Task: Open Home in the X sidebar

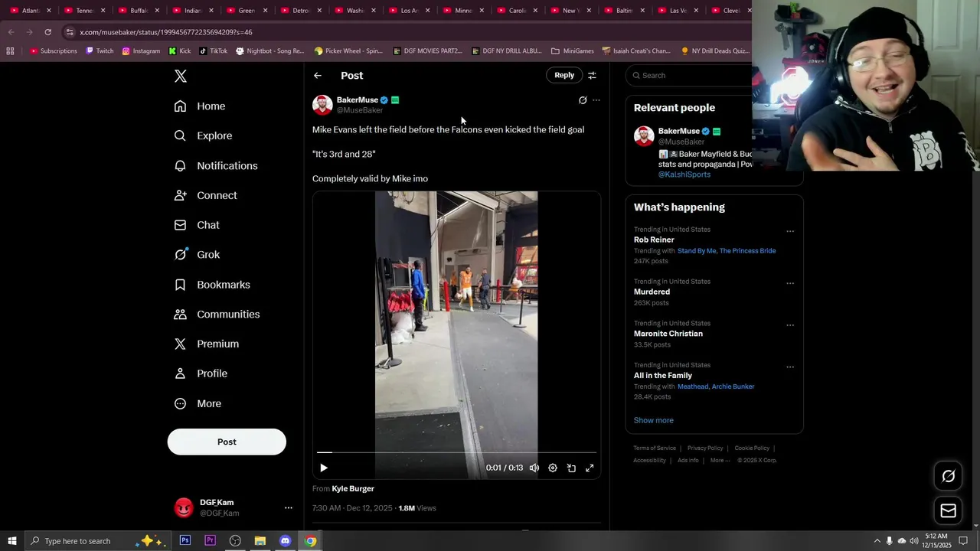Action: tap(200, 106)
